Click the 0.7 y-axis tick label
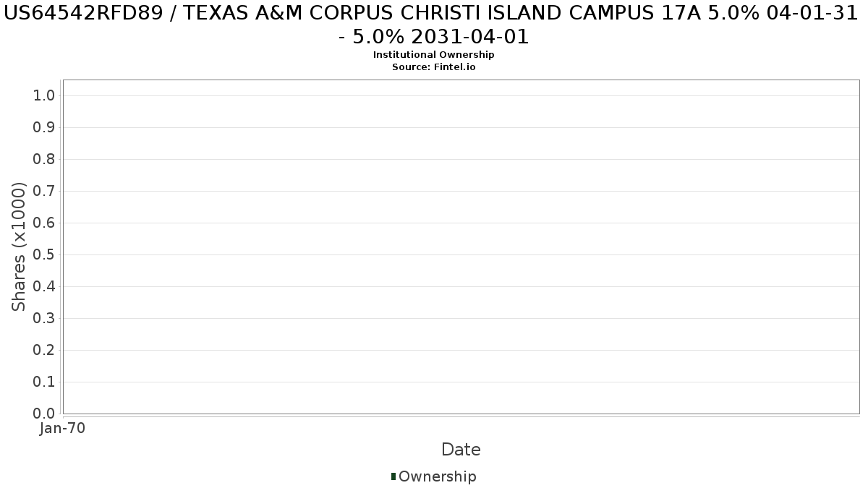The height and width of the screenshot is (488, 868). click(44, 191)
